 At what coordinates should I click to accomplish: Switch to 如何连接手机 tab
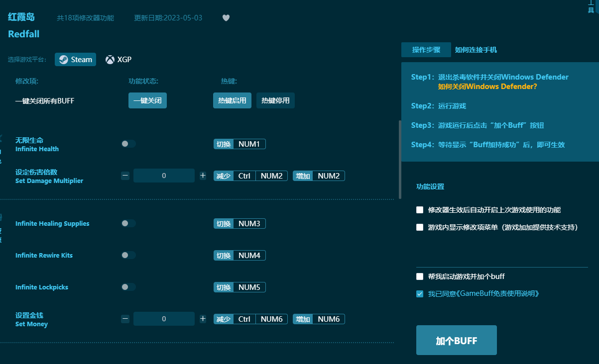476,50
